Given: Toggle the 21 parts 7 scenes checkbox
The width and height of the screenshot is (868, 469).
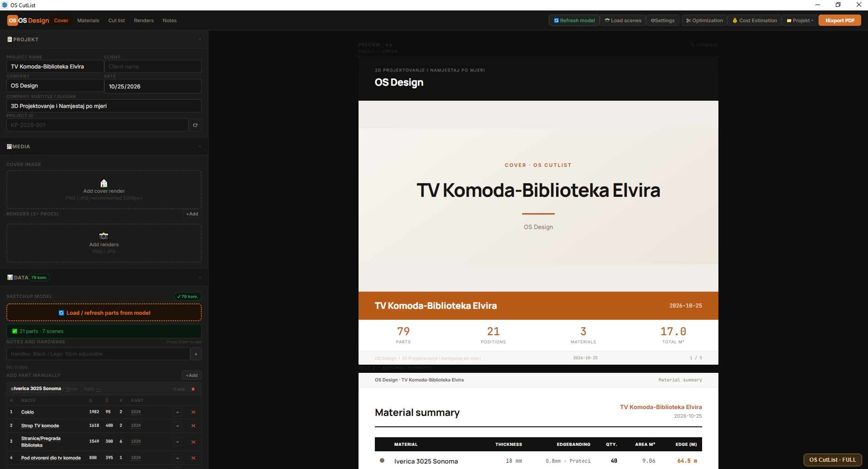Looking at the screenshot, I should 15,331.
